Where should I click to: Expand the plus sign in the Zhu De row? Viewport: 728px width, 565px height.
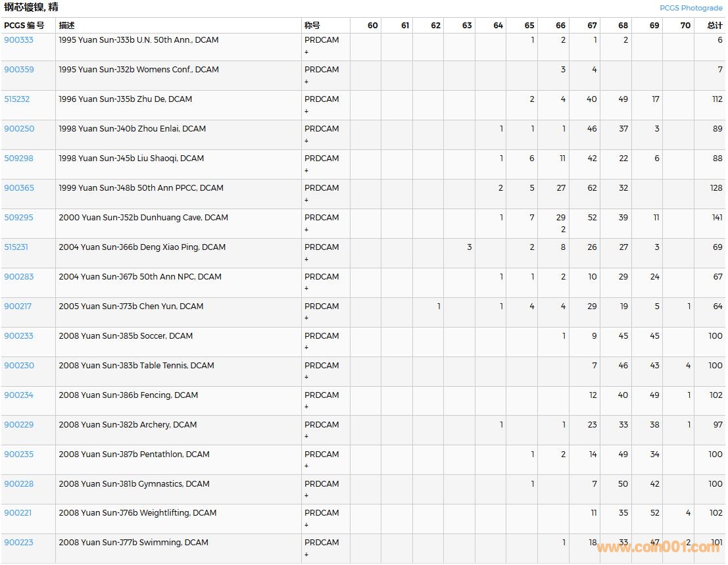point(306,111)
